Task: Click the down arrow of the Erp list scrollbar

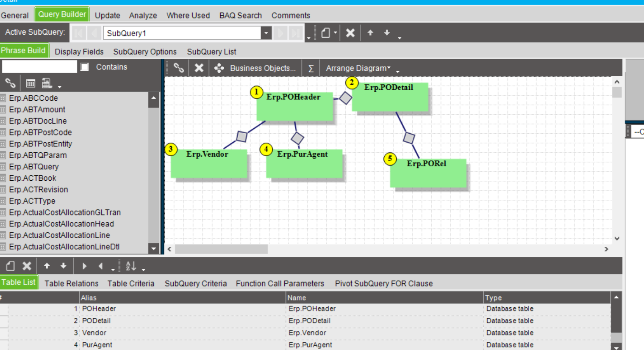Action: coord(153,248)
